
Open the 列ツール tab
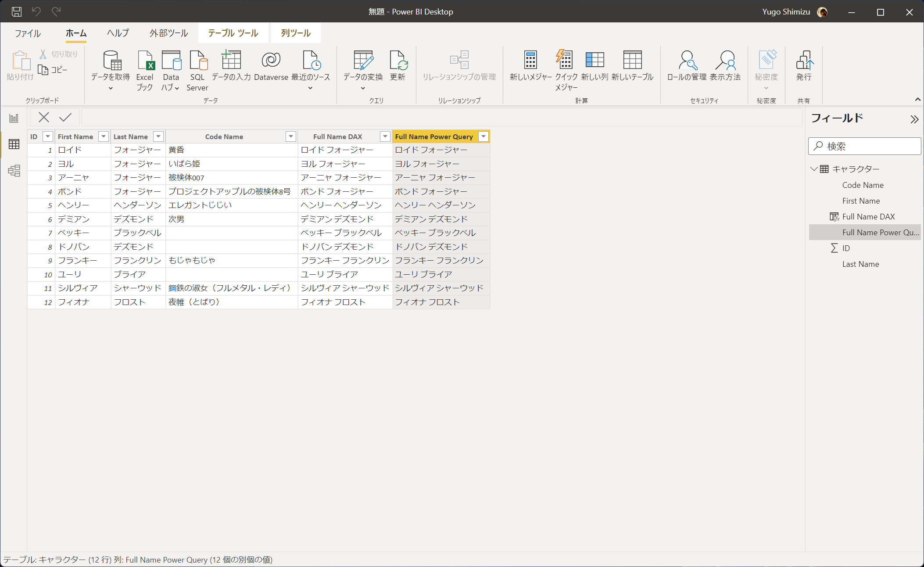coord(296,33)
